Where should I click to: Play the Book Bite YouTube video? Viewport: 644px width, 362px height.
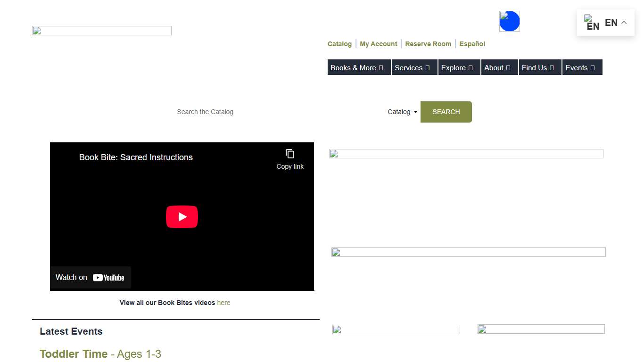(x=182, y=217)
